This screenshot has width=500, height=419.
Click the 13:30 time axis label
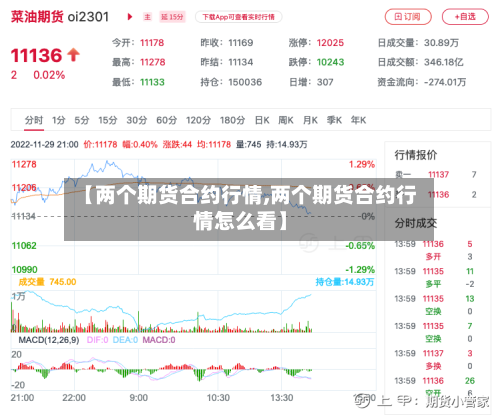coord(282,398)
